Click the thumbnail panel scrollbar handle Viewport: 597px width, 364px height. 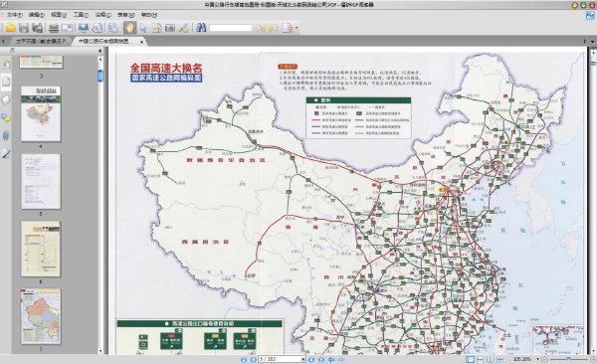(100, 76)
